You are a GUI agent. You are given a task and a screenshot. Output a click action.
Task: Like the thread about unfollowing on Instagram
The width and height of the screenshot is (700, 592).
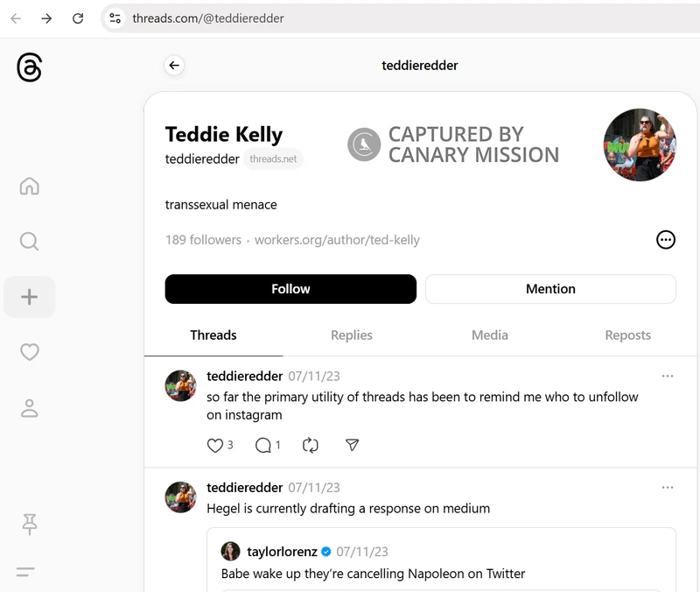coord(213,445)
